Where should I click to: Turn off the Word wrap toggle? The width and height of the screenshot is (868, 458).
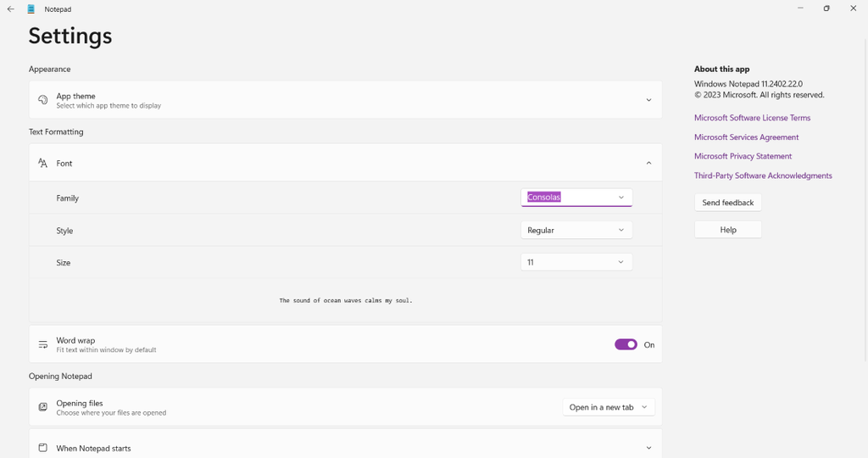pos(626,344)
